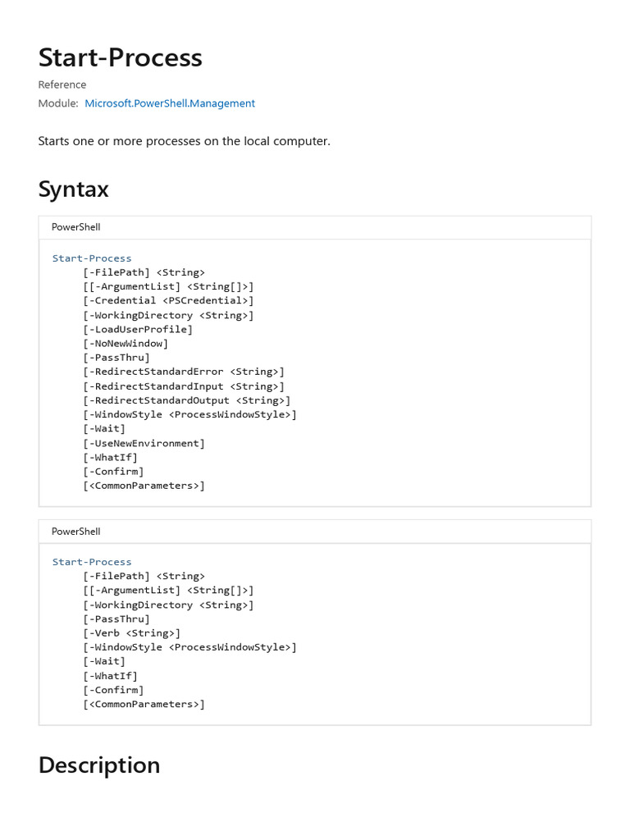630x840 pixels.
Task: Click the 'Starts one or more processes' summary text
Action: point(184,141)
